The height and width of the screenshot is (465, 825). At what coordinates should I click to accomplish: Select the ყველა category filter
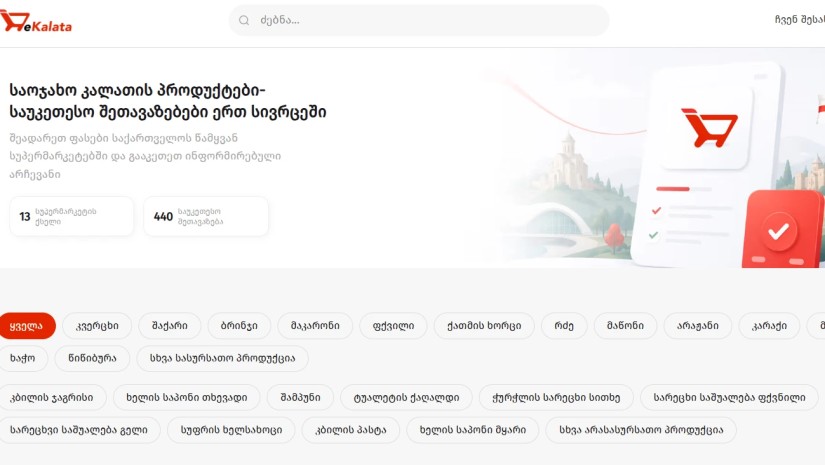pos(27,326)
